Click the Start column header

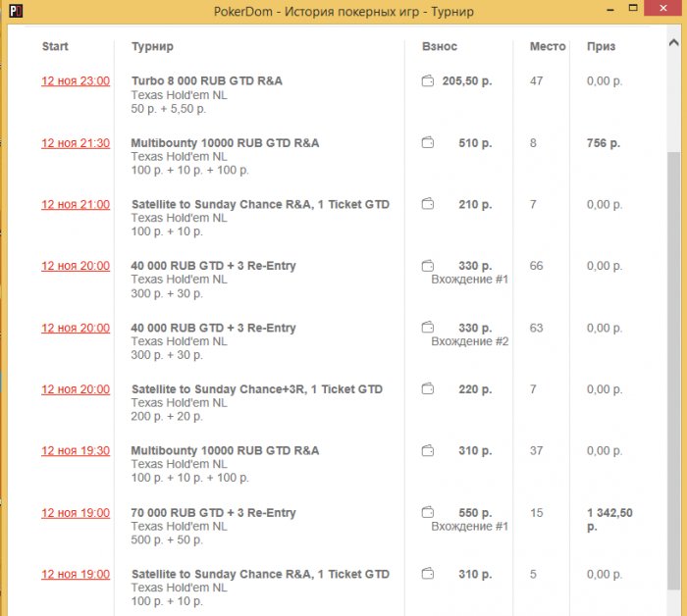tap(55, 46)
